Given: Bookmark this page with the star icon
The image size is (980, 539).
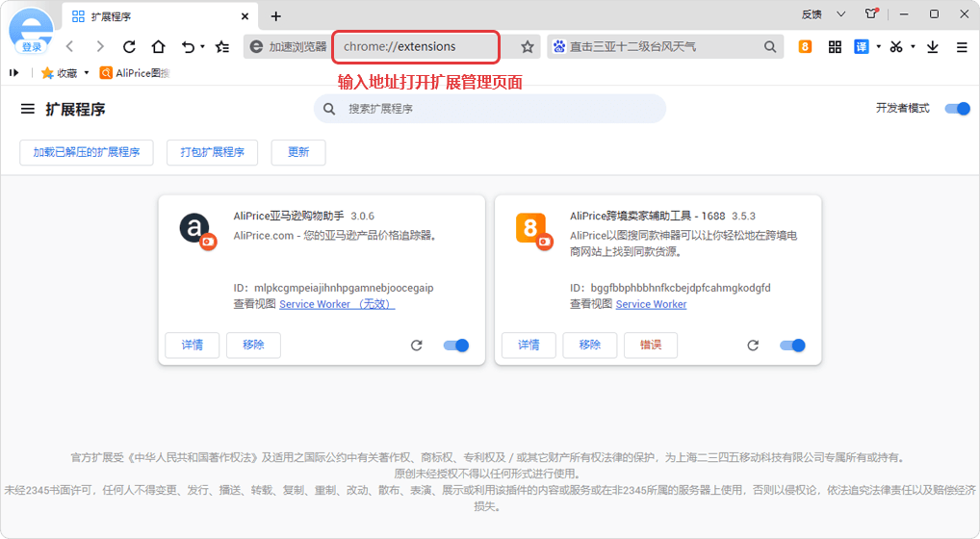Looking at the screenshot, I should (x=528, y=46).
